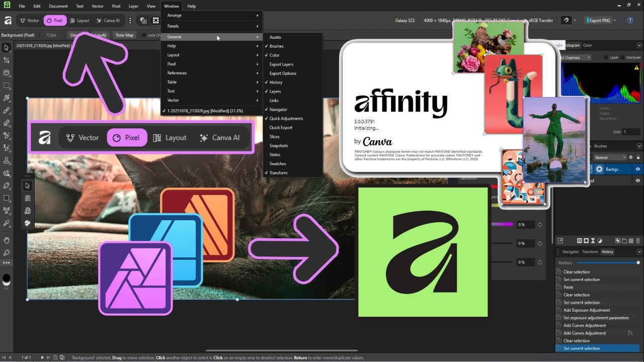Click the mask layer icon in Layers panel
644x362 pixels.
click(x=586, y=241)
